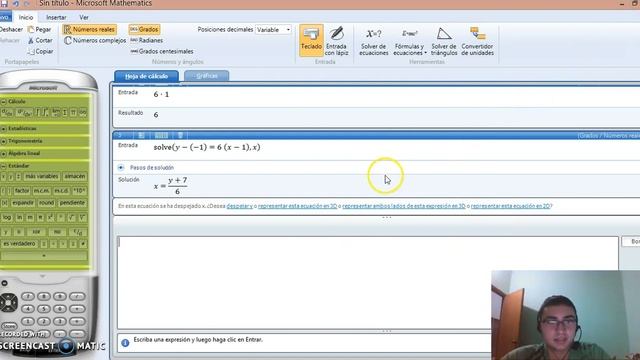640x360 pixels.
Task: Click the 'factor' key
Action: 22,191
